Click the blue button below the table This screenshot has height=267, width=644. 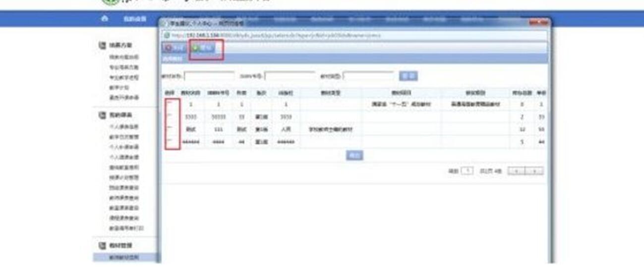pyautogui.click(x=354, y=156)
